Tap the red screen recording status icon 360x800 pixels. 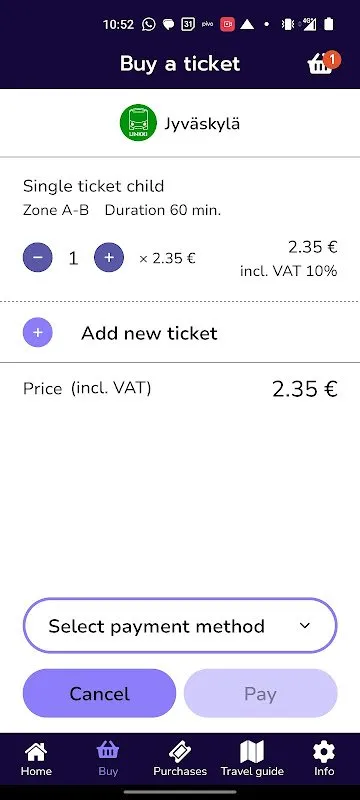click(x=227, y=24)
